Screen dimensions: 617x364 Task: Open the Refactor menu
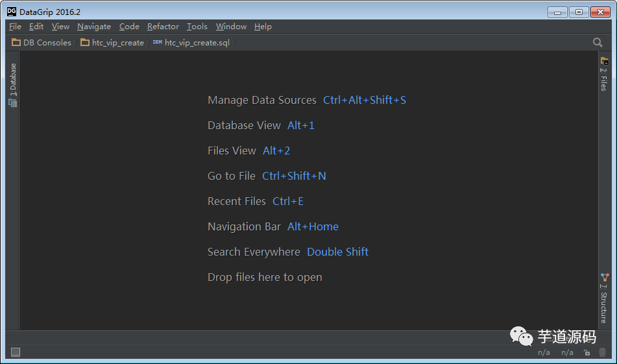point(163,27)
